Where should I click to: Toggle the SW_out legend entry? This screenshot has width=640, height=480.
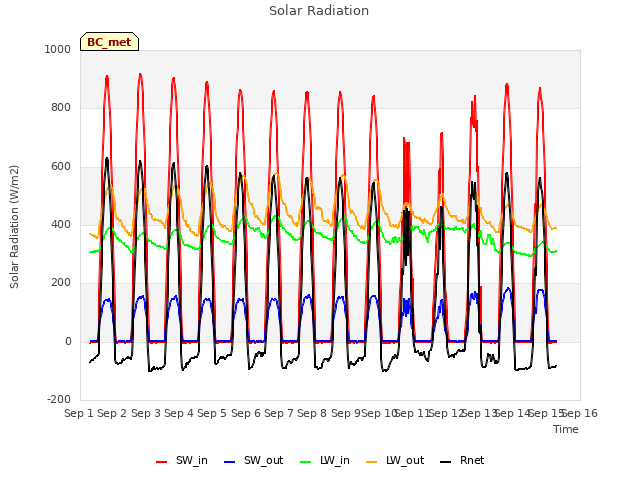253,460
